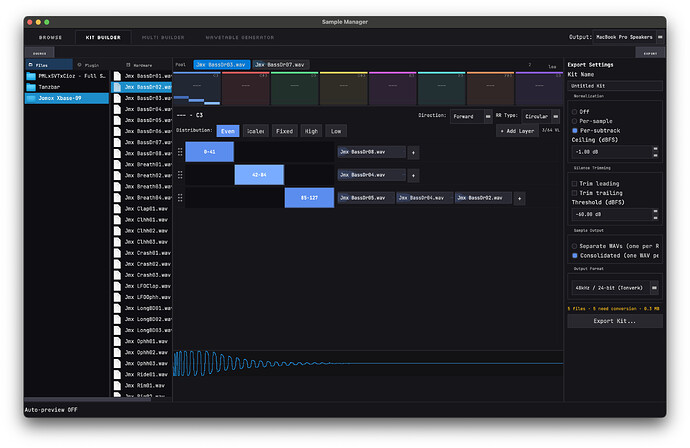This screenshot has height=448, width=690.
Task: Increase the Ceiling dBFS value
Action: point(655,149)
